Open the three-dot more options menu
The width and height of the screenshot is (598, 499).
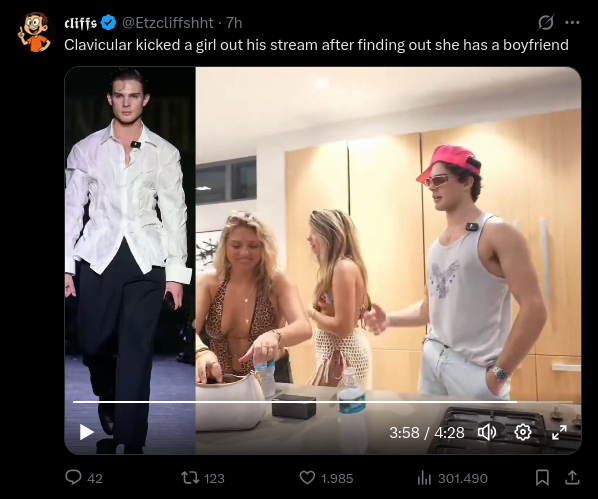[x=572, y=23]
